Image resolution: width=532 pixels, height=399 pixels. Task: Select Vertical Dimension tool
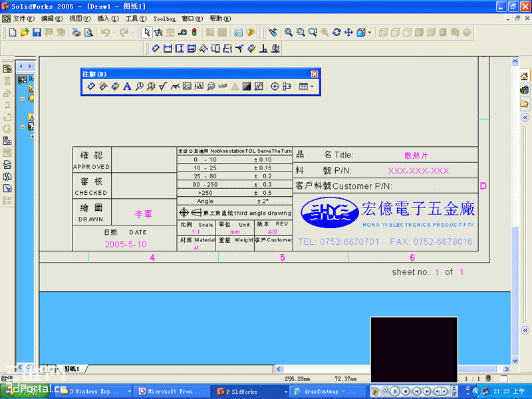click(x=180, y=48)
